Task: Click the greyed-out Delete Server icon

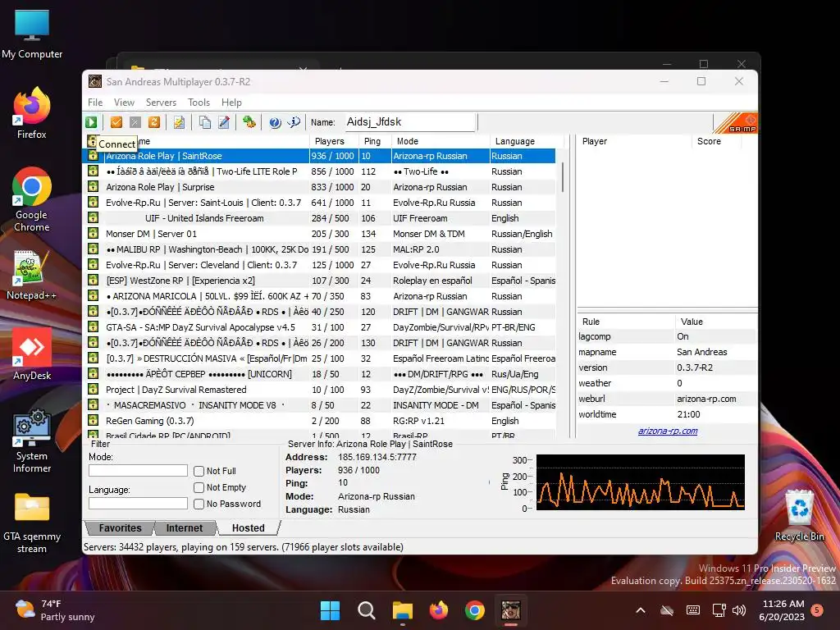Action: coord(135,122)
